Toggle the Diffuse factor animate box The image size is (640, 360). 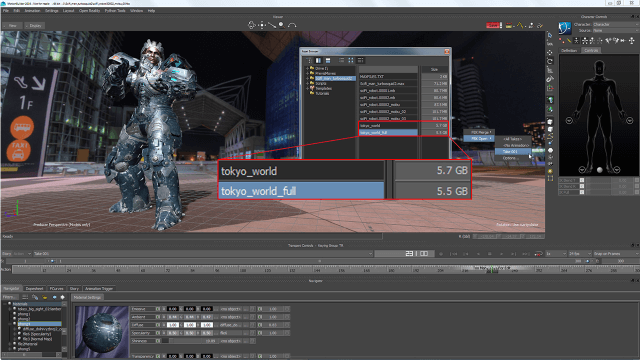[260, 325]
